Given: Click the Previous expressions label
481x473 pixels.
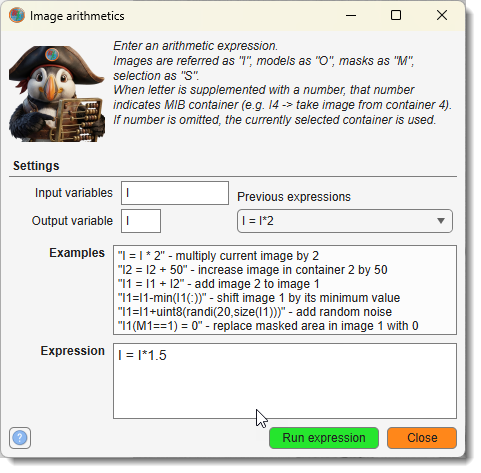Looking at the screenshot, I should coord(294,197).
